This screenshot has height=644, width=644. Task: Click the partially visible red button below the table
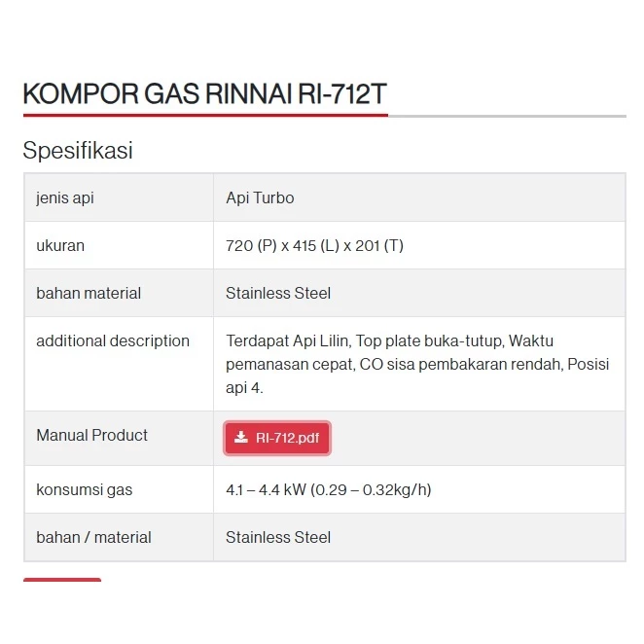tap(62, 581)
